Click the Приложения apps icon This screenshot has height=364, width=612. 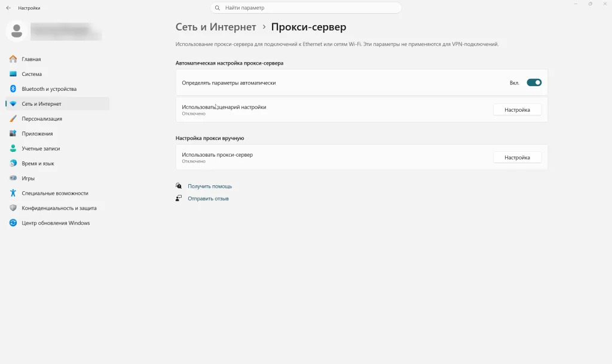pos(13,133)
